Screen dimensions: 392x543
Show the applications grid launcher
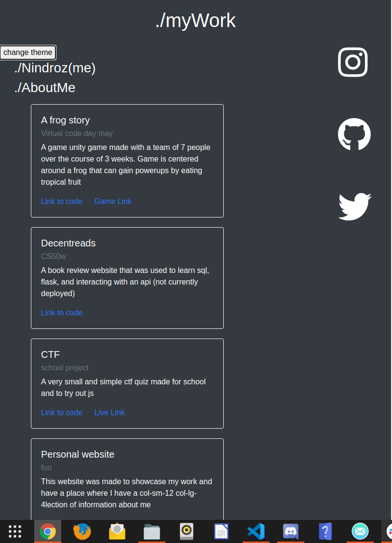pos(15,531)
